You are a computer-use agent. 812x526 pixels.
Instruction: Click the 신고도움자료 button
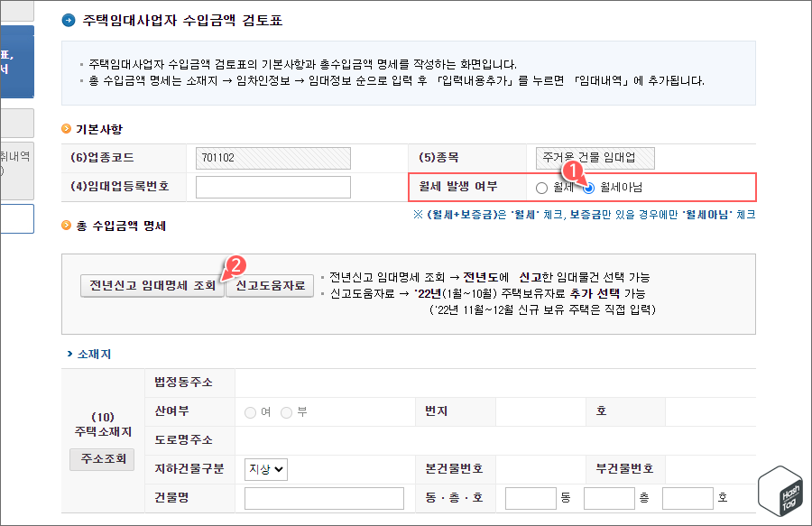tap(271, 285)
